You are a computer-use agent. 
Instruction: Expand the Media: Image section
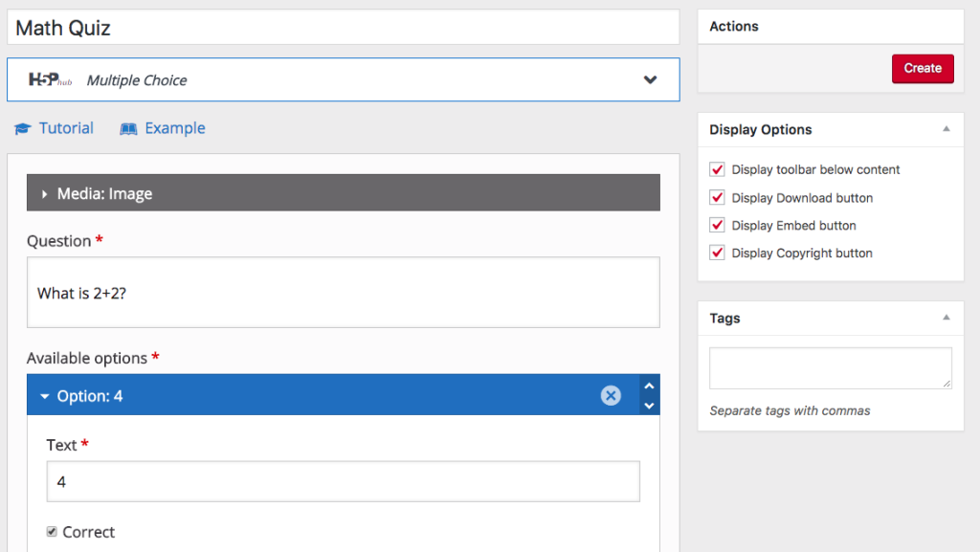[x=344, y=193]
